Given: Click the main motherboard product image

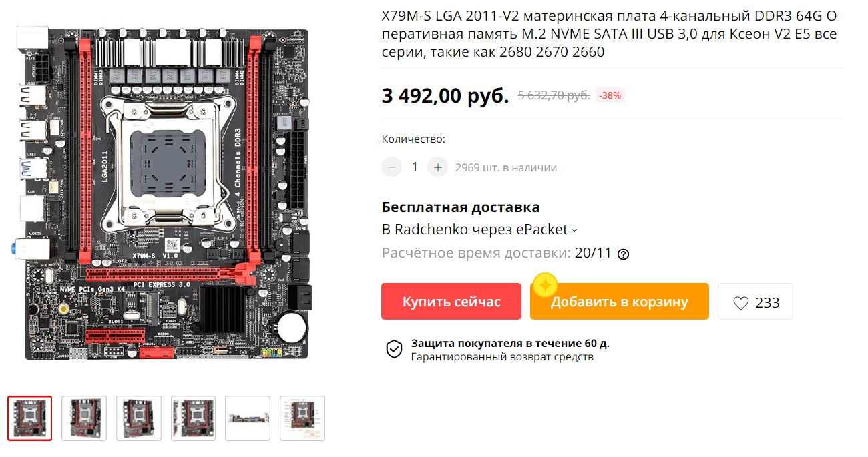Looking at the screenshot, I should (164, 193).
